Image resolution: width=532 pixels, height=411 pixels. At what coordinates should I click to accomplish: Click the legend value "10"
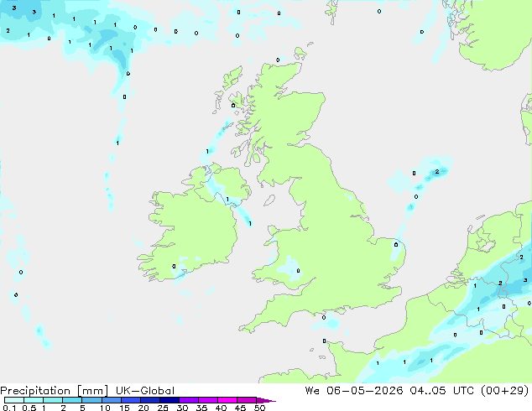pyautogui.click(x=105, y=408)
